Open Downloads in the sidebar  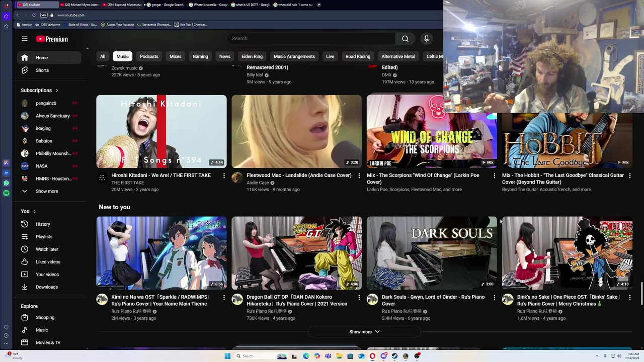49,287
